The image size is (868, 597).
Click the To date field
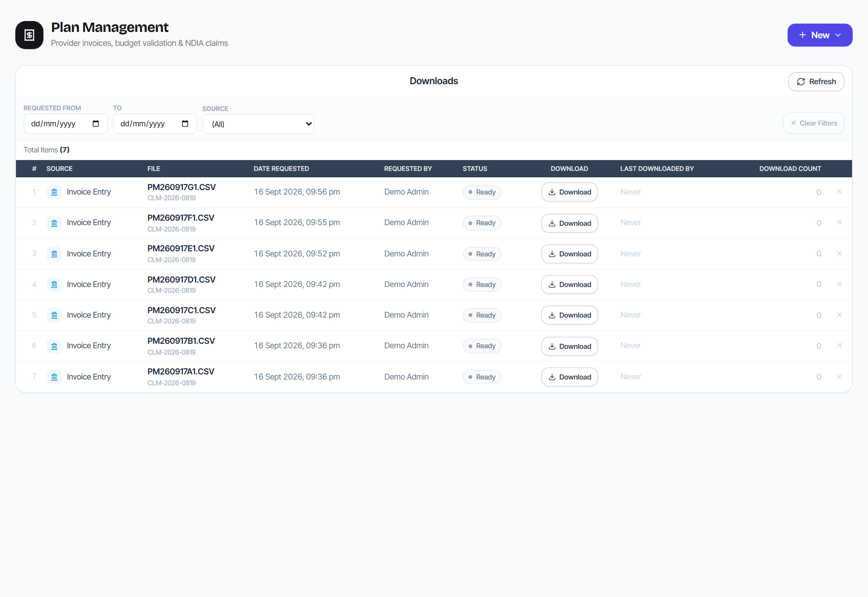pyautogui.click(x=155, y=124)
